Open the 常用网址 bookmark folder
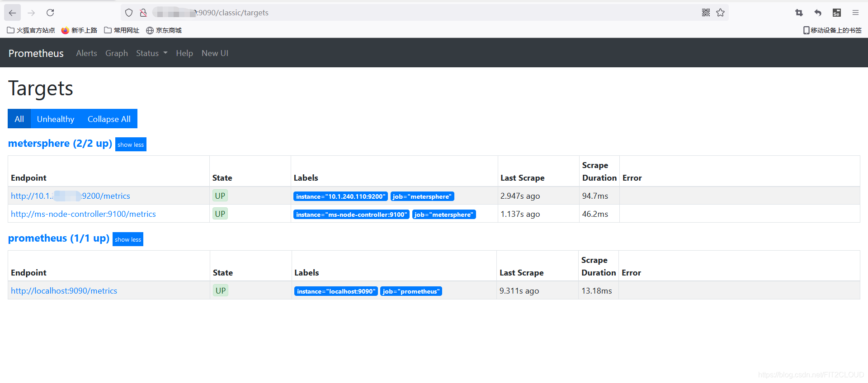Viewport: 868px width, 383px height. [x=122, y=30]
